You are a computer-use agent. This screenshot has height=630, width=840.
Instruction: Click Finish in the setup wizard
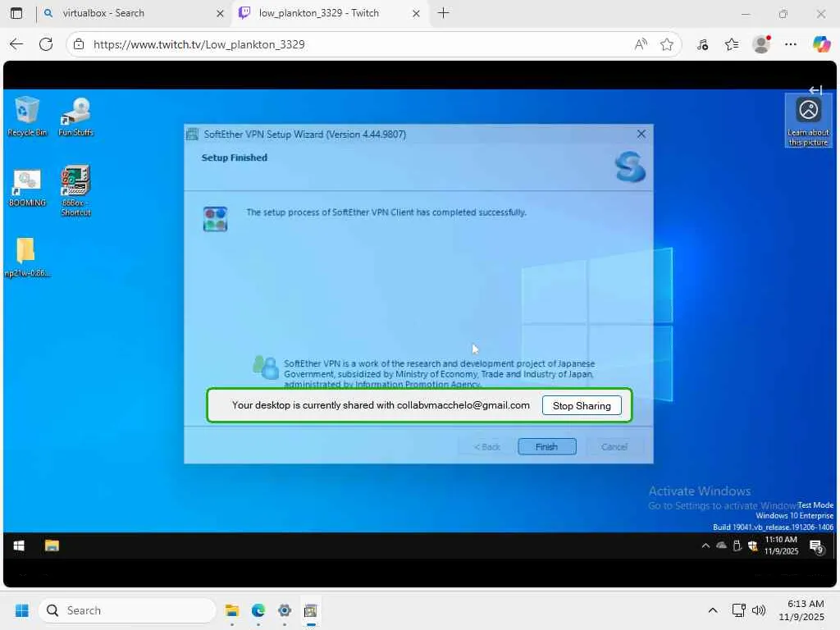click(x=547, y=447)
